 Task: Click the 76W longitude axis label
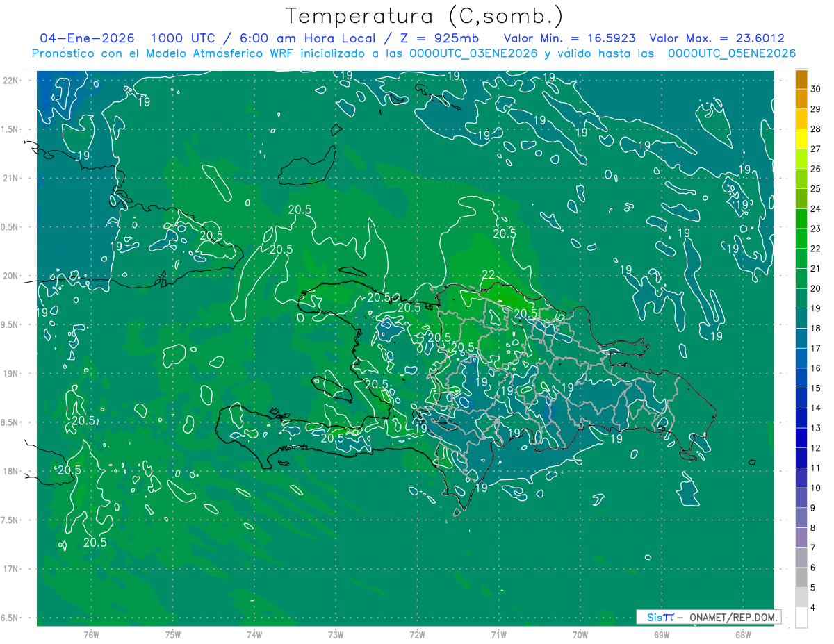tap(91, 634)
